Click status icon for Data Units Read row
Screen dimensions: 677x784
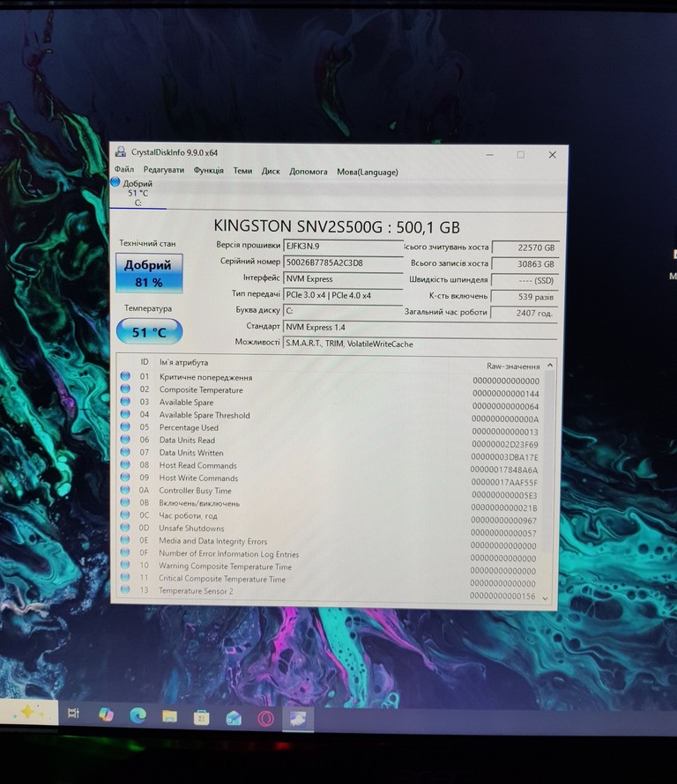tap(125, 439)
